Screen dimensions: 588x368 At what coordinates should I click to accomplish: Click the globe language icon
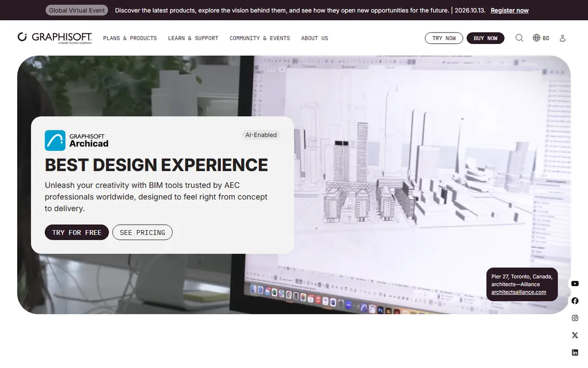[536, 38]
